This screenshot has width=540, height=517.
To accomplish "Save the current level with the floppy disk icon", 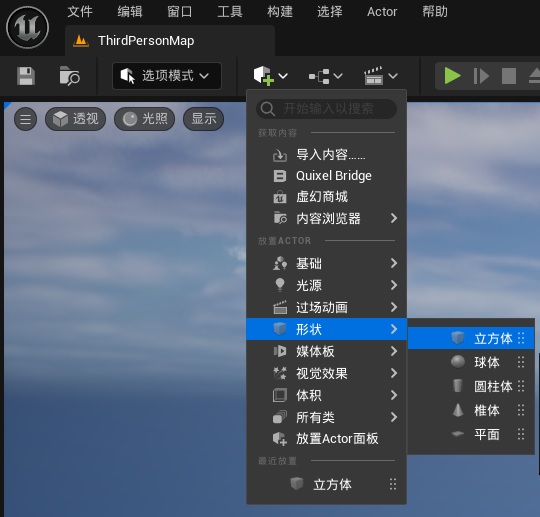I will [x=26, y=76].
